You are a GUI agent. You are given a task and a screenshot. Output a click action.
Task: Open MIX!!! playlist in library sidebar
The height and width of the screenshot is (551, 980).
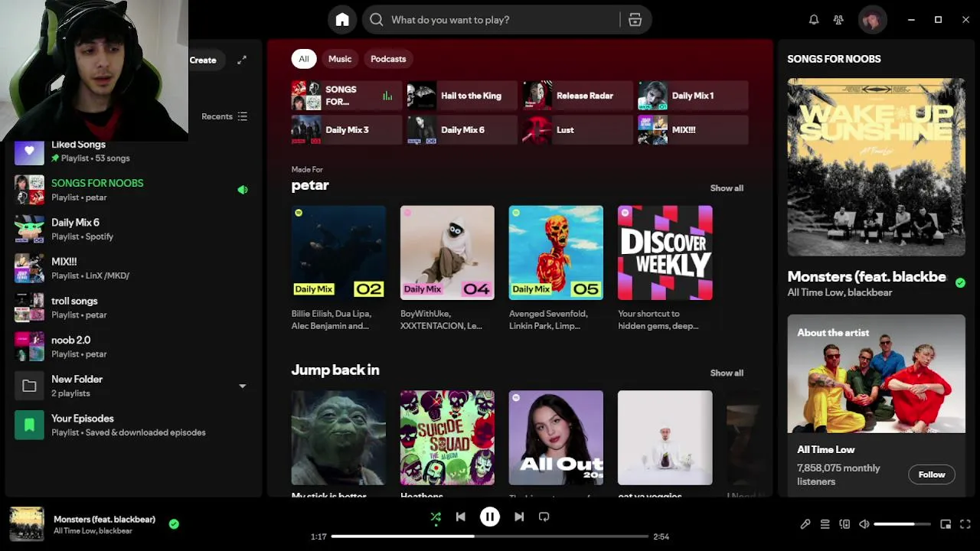(132, 268)
